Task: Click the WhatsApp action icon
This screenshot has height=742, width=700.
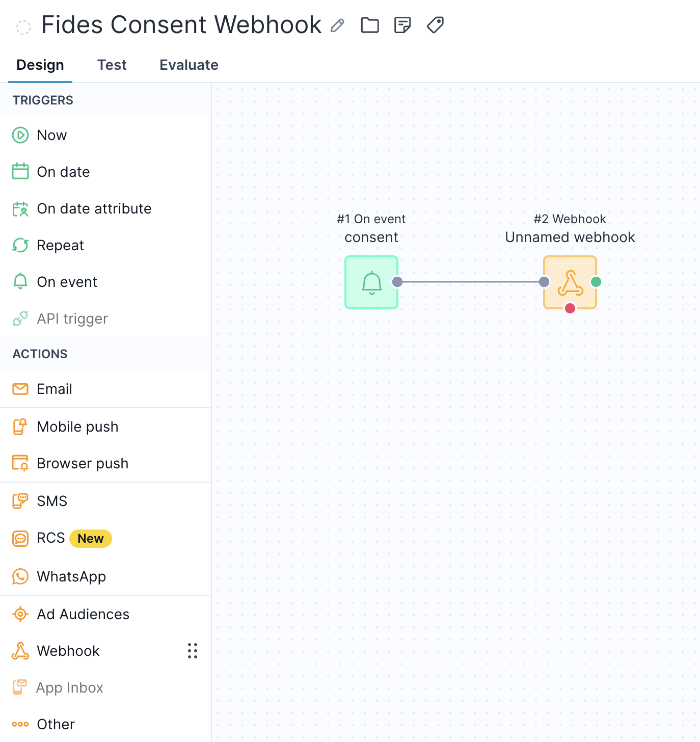Action: coord(20,576)
